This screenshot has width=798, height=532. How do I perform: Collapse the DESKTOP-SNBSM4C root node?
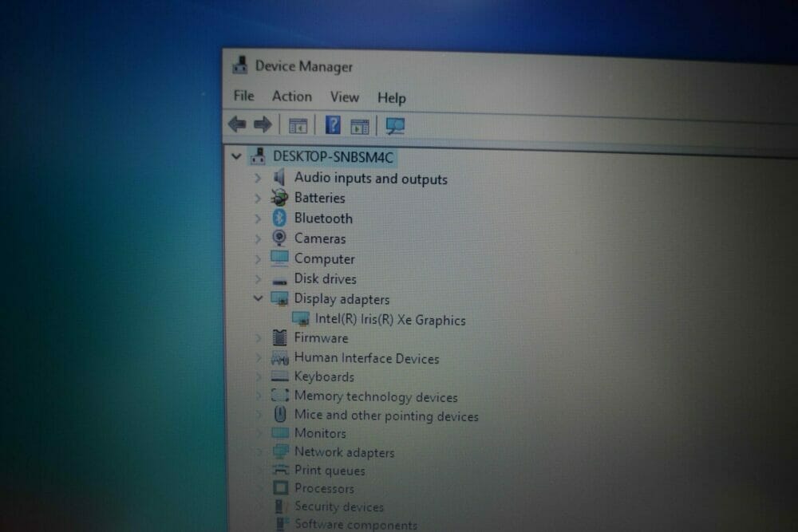point(236,156)
